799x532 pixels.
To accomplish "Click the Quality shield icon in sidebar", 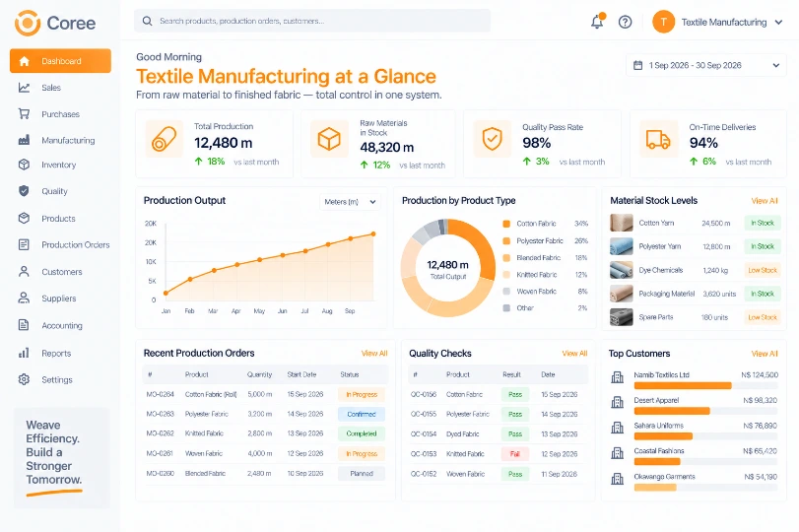I will pyautogui.click(x=24, y=191).
